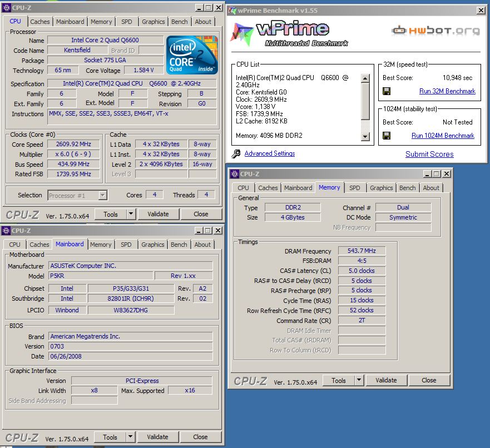Open Tools dropdown arrow in Memory window
The height and width of the screenshot is (448, 490).
[359, 380]
